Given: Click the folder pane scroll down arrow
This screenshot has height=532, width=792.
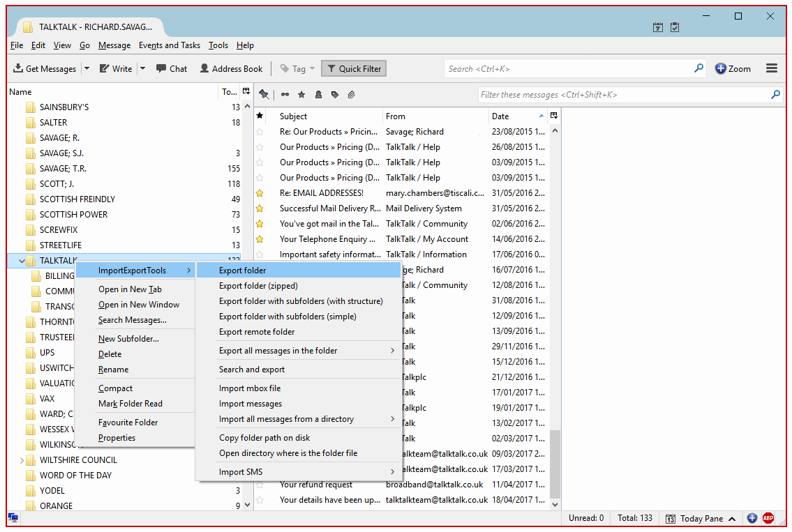Looking at the screenshot, I should (247, 505).
